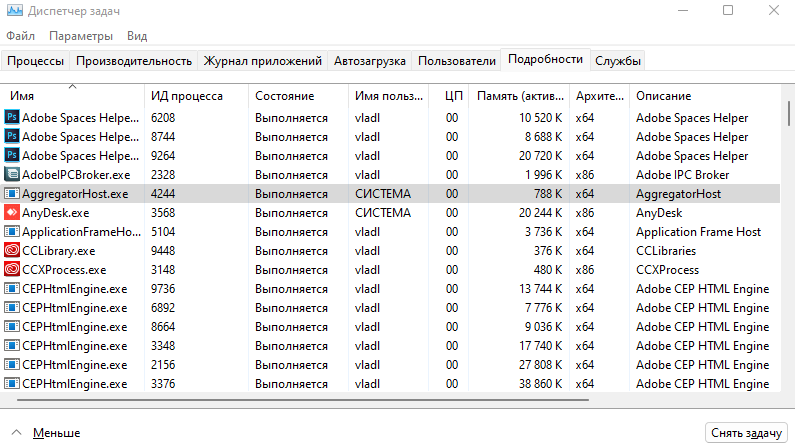Click process ID 3568 cell
Screen dimensions: 795x443
pos(163,213)
